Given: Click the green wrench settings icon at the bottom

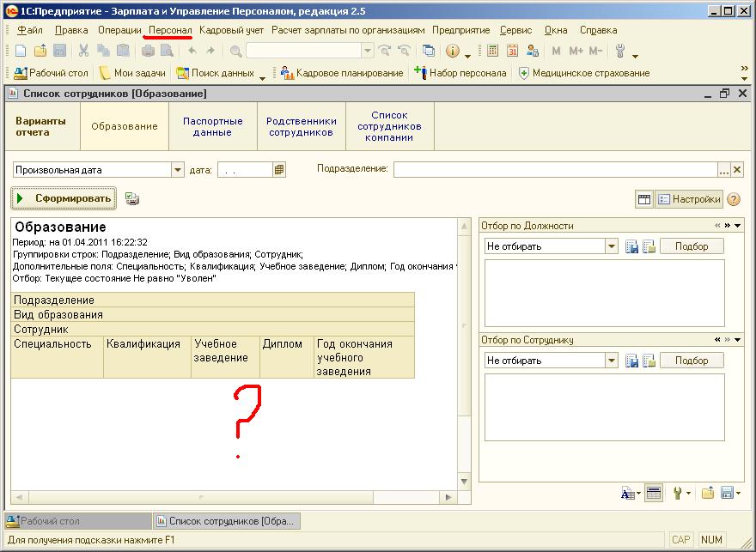Looking at the screenshot, I should click(x=678, y=494).
